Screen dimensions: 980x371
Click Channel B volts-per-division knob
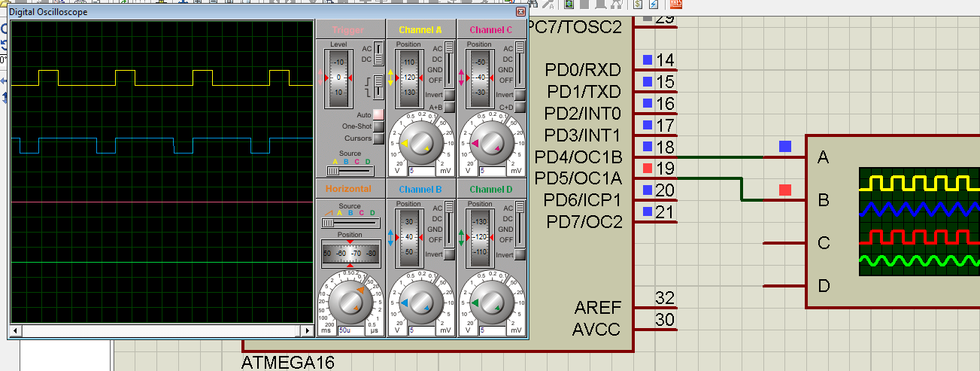(420, 303)
